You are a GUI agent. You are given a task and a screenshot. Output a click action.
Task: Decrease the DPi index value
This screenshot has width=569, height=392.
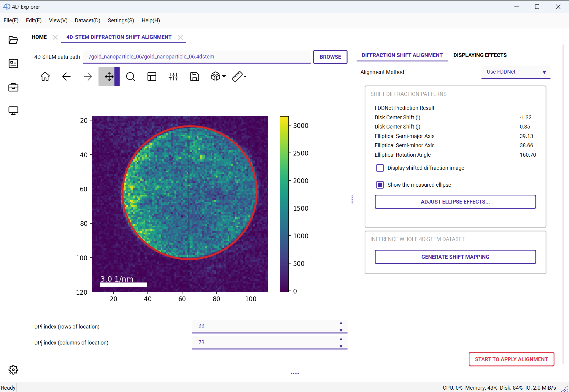341,330
